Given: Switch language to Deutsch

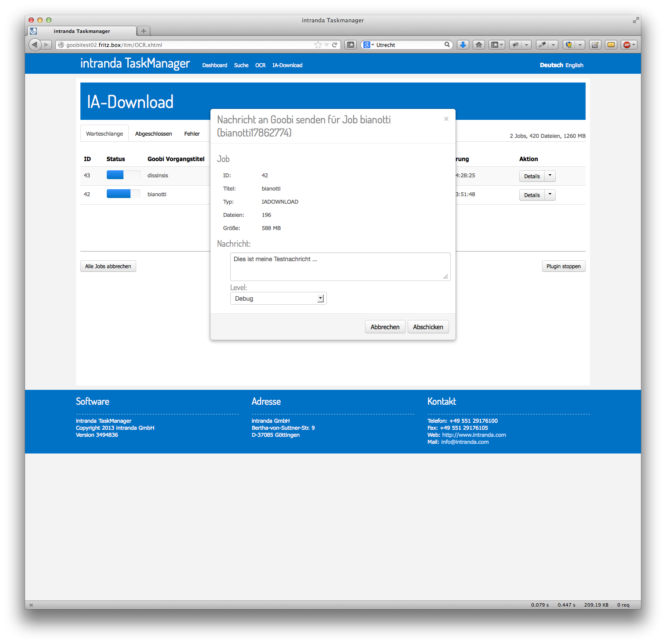Looking at the screenshot, I should click(551, 65).
